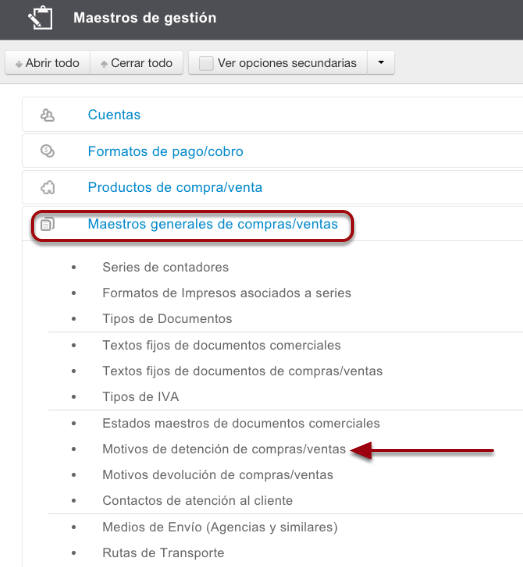Image resolution: width=523 pixels, height=567 pixels.
Task: Open Series de contadores
Action: point(166,267)
